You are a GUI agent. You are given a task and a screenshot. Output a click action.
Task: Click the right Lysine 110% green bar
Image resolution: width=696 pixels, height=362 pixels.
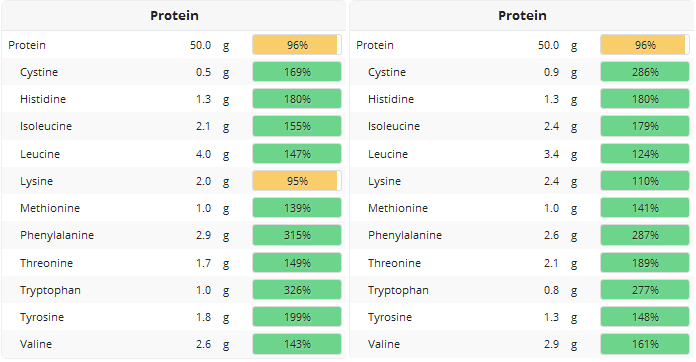[645, 181]
